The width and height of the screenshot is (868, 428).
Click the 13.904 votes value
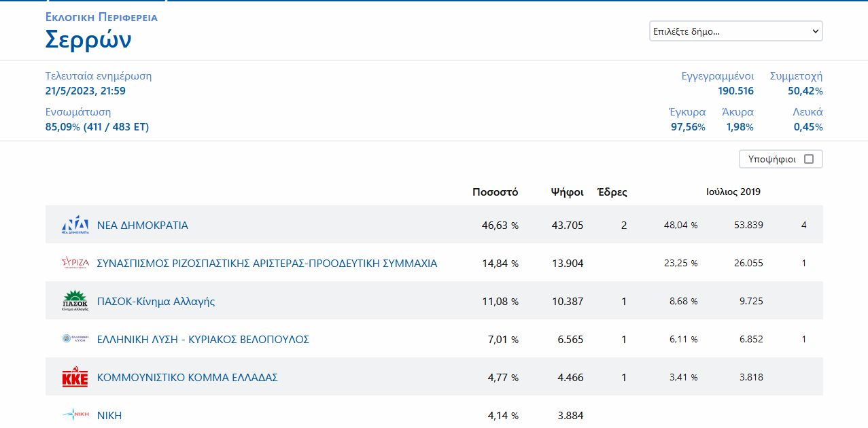coord(568,264)
